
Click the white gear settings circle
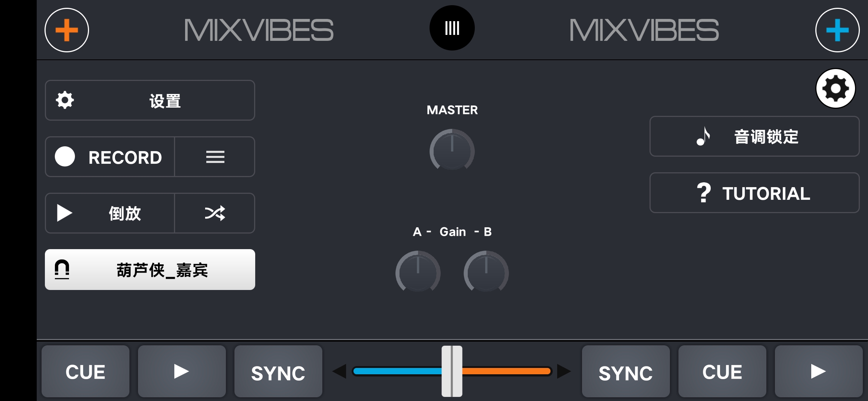click(835, 88)
